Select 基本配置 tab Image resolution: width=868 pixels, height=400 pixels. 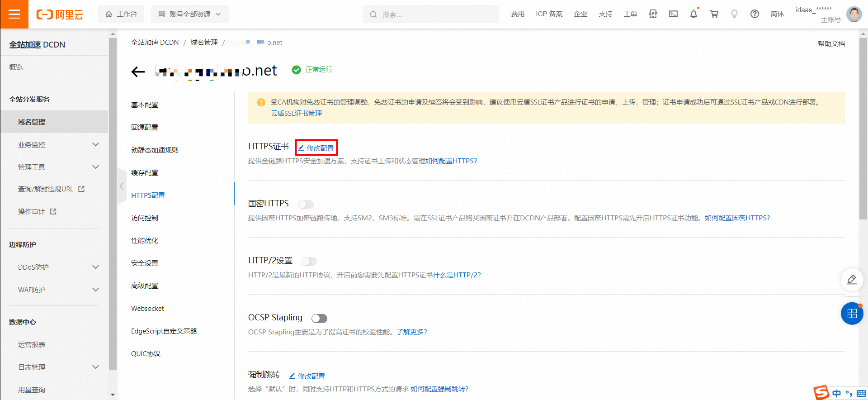(145, 105)
